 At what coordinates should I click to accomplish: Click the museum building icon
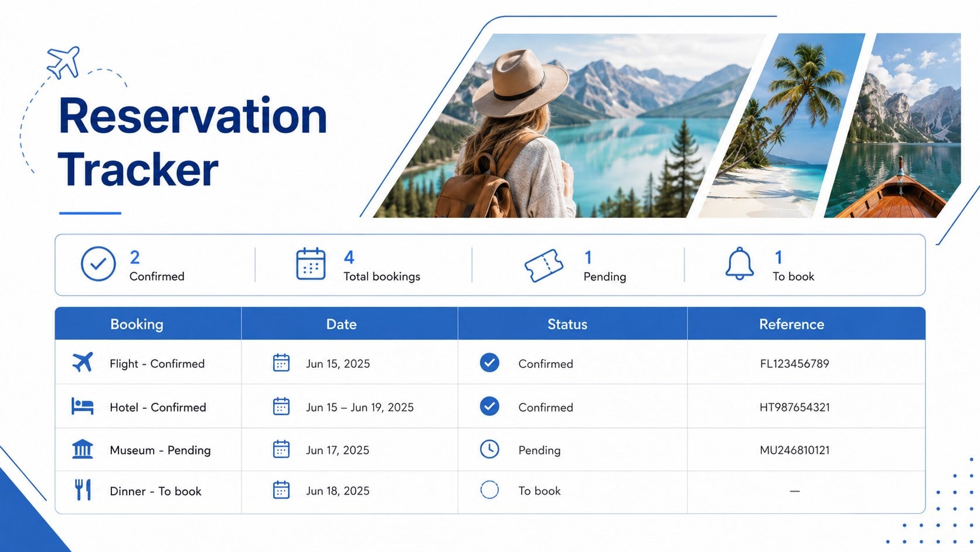click(83, 449)
